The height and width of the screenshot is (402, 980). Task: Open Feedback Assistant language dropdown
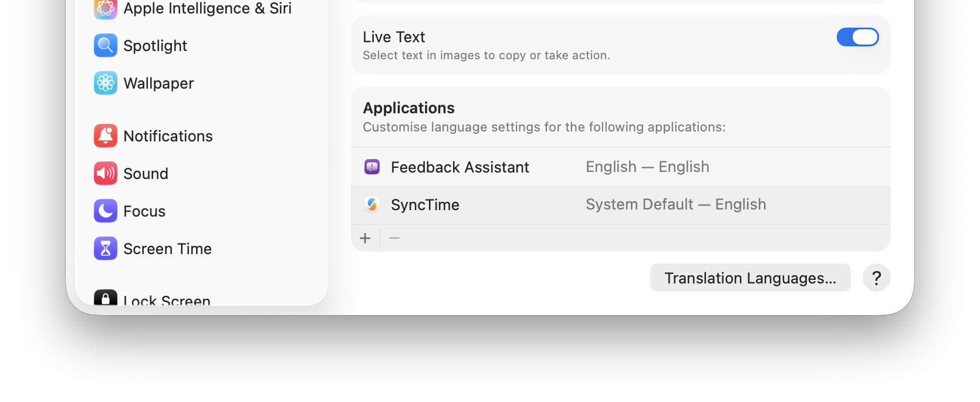tap(647, 167)
